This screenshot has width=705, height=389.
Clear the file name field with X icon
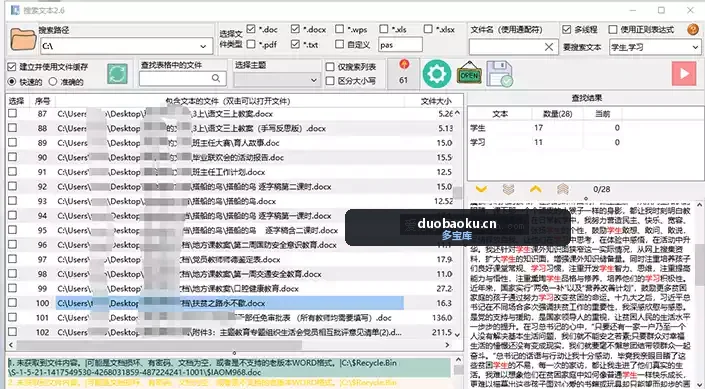coord(549,47)
